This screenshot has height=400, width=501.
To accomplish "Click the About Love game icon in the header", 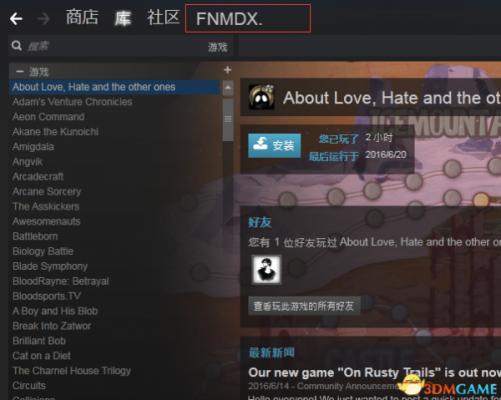I will (x=262, y=97).
